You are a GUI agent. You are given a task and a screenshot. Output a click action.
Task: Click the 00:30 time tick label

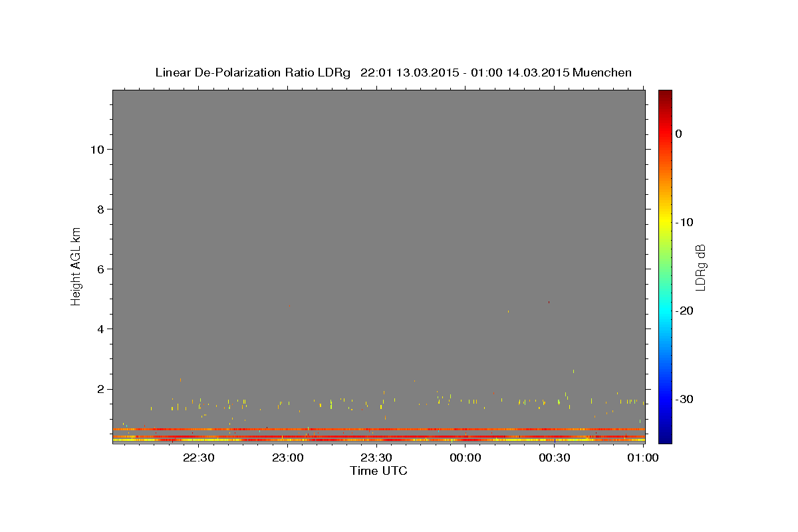554,458
